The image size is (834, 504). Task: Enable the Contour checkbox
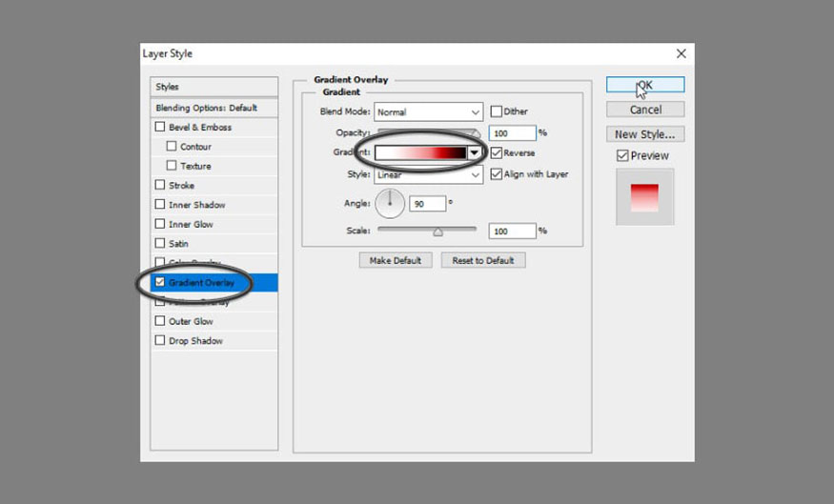pyautogui.click(x=172, y=146)
